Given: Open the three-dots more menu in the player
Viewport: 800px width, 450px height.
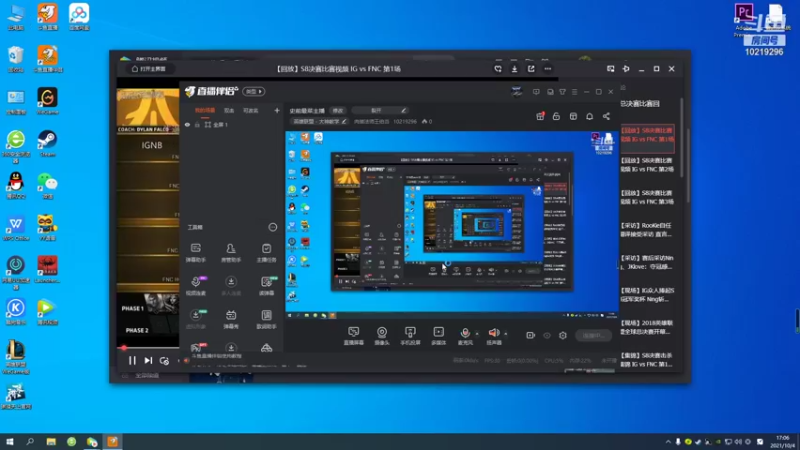Looking at the screenshot, I should 547,69.
